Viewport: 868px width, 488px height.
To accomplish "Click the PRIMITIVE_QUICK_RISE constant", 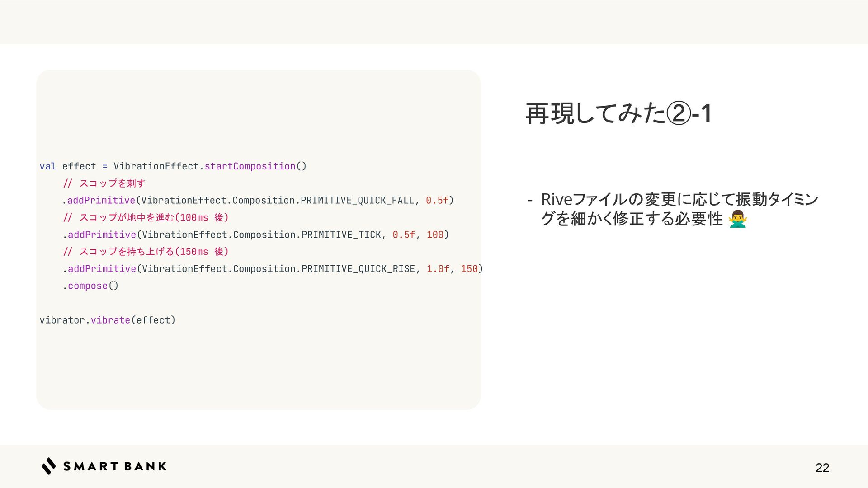I will [358, 269].
